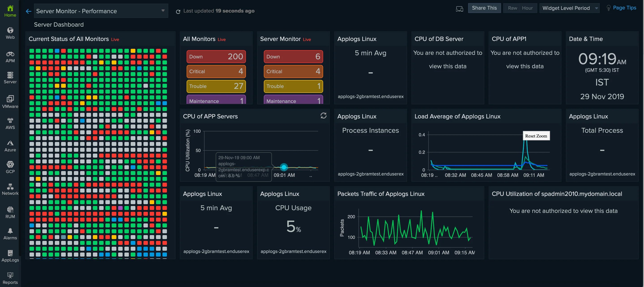Open Page Tips
This screenshot has height=287, width=644.
[624, 8]
